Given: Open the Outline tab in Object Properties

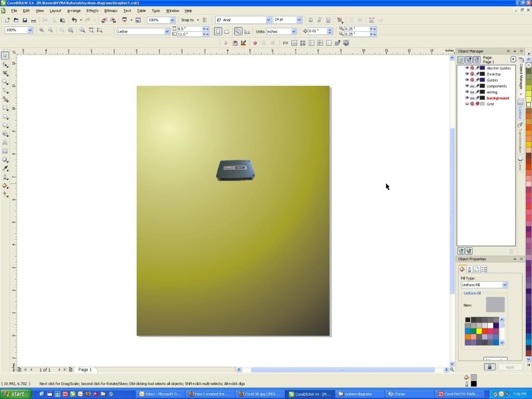Looking at the screenshot, I should pos(470,269).
